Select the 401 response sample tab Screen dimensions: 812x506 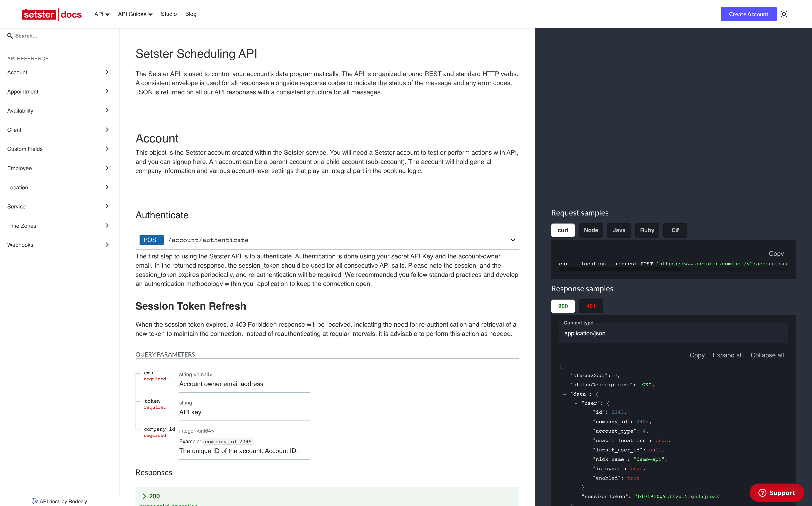click(x=591, y=306)
